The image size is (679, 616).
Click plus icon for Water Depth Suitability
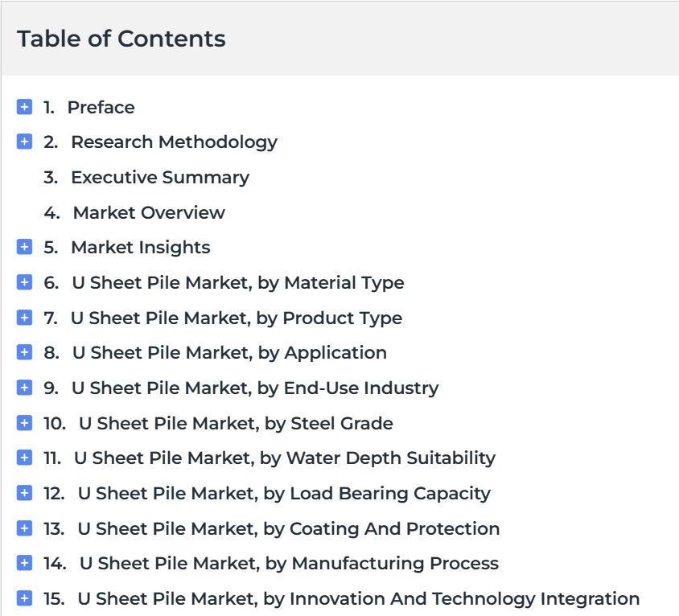coord(24,458)
